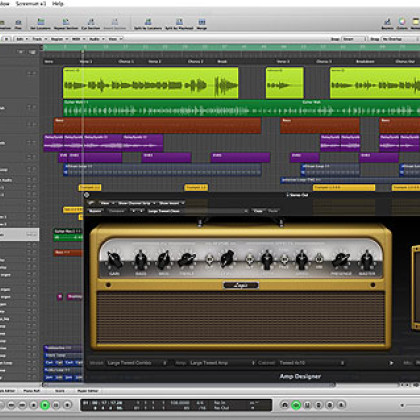Image resolution: width=420 pixels, height=420 pixels.
Task: Click the Mids knob on the amp
Action: [164, 261]
